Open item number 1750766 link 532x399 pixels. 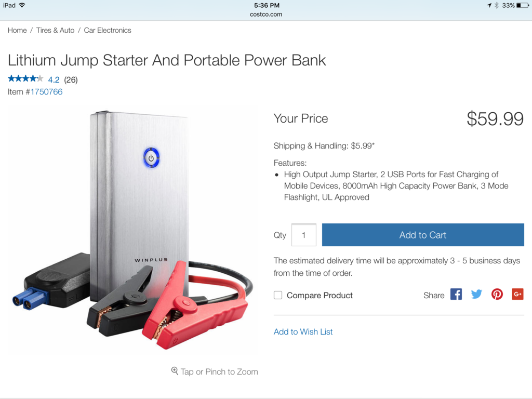[x=46, y=92]
